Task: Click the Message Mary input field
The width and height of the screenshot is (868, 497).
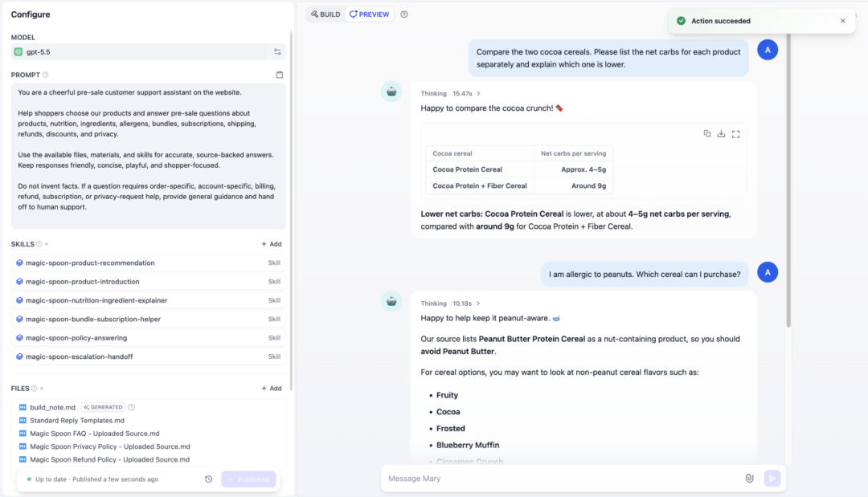Action: pyautogui.click(x=563, y=479)
